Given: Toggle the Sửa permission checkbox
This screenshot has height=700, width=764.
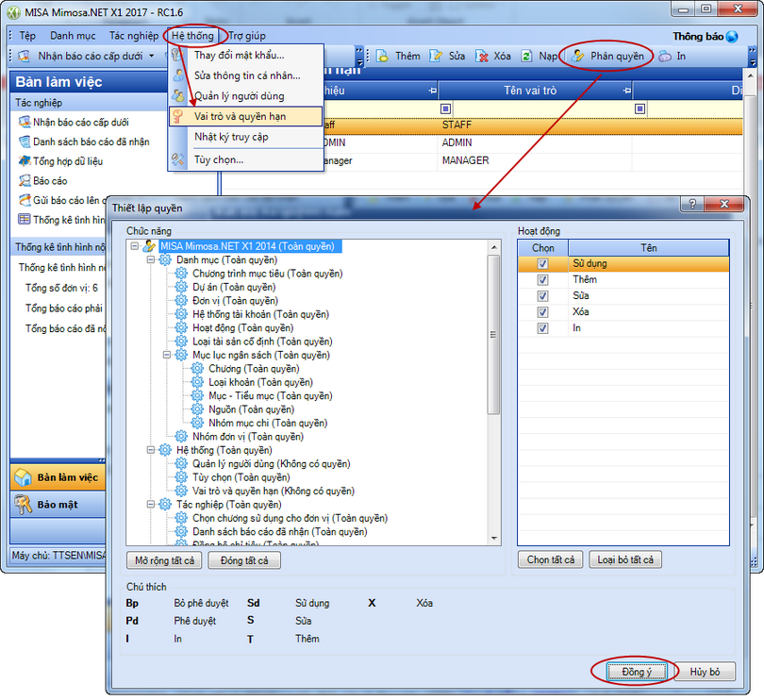Looking at the screenshot, I should click(542, 296).
